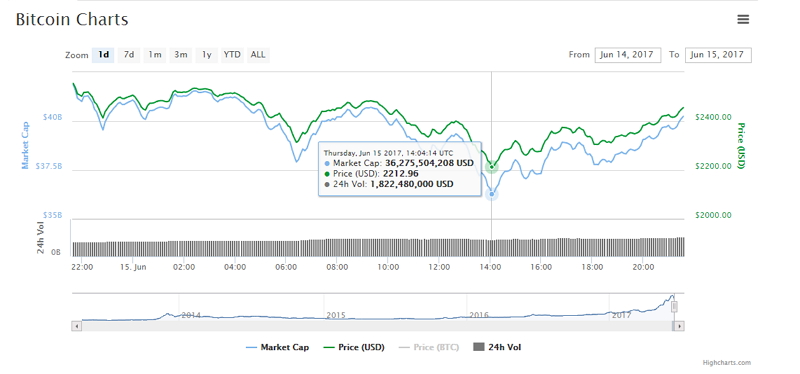Click the $37.5B axis label
Image resolution: width=800 pixels, height=374 pixels.
49,166
